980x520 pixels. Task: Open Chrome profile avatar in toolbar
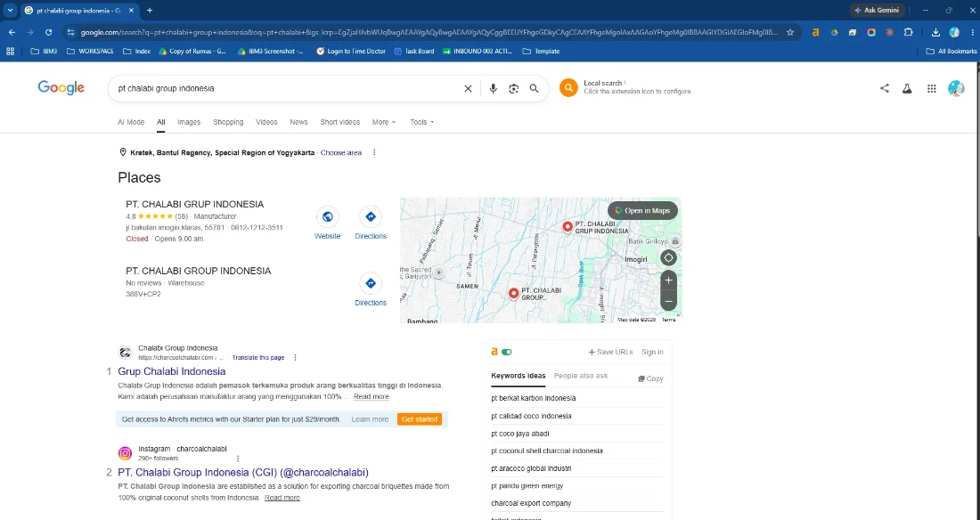(954, 32)
